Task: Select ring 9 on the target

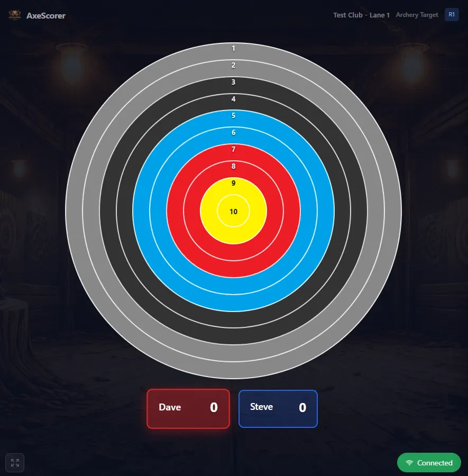Action: (233, 184)
